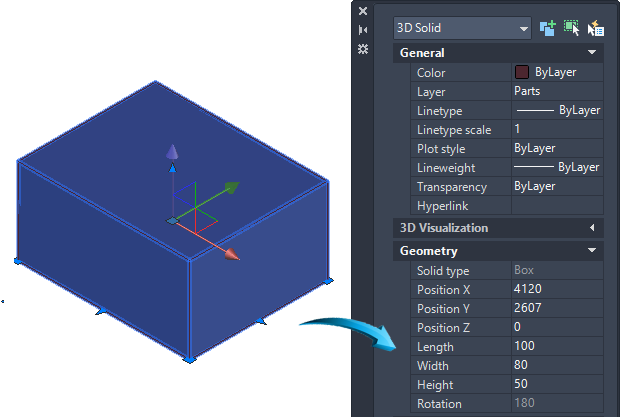Click the Position Z property label
Screen dimensions: 624x417
coord(443,328)
